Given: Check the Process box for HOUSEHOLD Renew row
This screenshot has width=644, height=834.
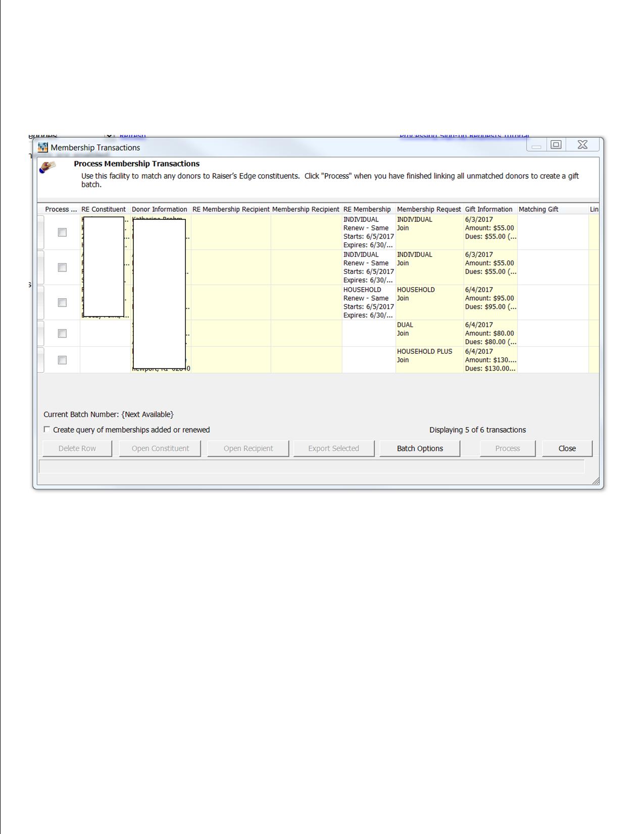Looking at the screenshot, I should pos(62,303).
